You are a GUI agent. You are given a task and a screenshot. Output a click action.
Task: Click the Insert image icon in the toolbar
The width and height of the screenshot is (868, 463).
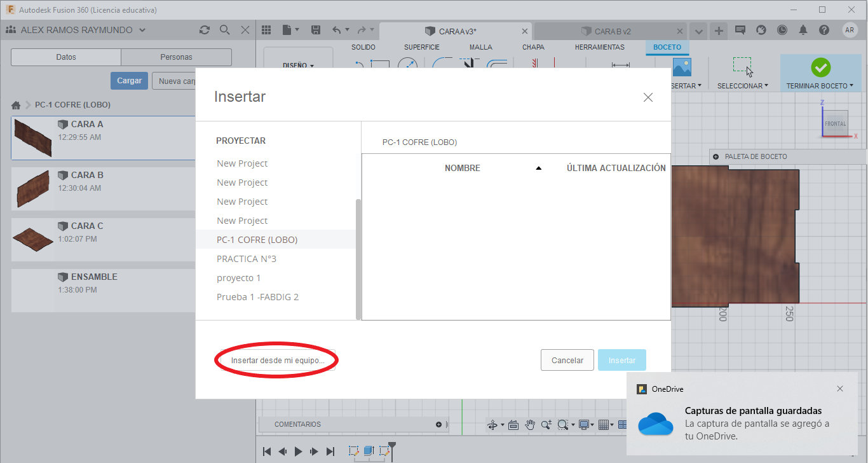tap(682, 67)
